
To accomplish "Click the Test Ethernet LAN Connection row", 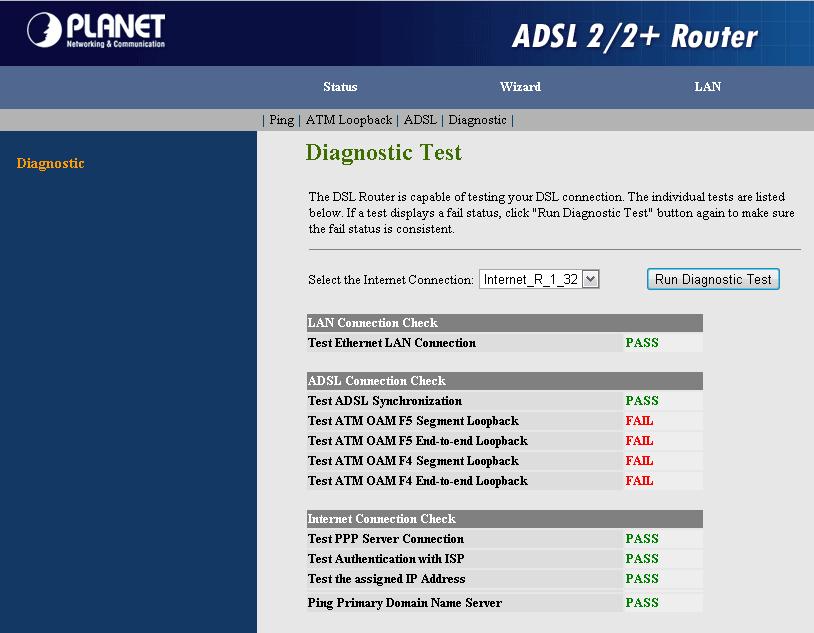I will point(392,343).
